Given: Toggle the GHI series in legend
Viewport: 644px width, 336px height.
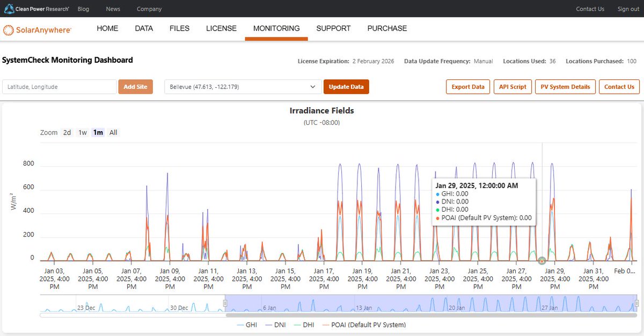Looking at the screenshot, I should (x=247, y=325).
